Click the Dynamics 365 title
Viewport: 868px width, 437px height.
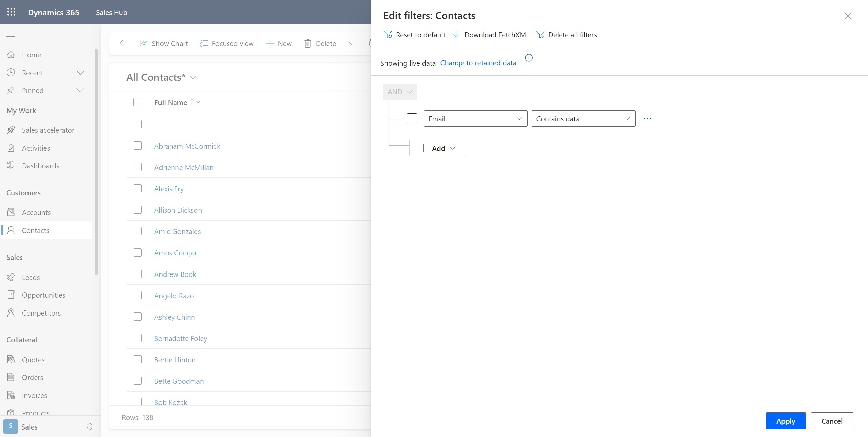tap(53, 12)
